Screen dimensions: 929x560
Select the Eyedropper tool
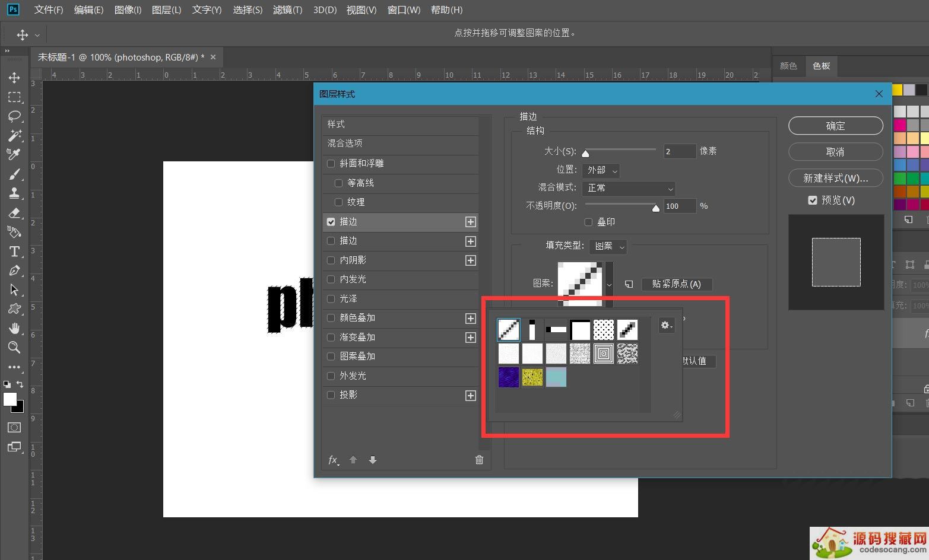tap(14, 154)
